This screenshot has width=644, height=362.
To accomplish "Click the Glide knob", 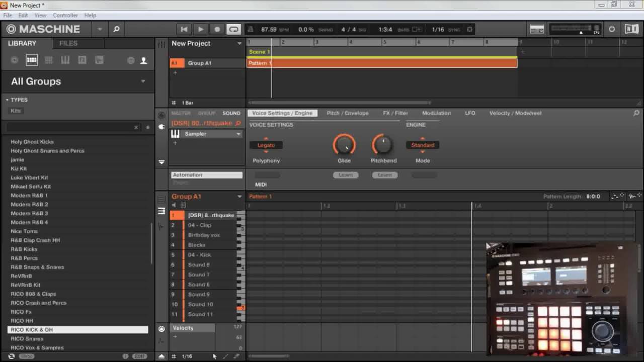I will click(x=344, y=145).
